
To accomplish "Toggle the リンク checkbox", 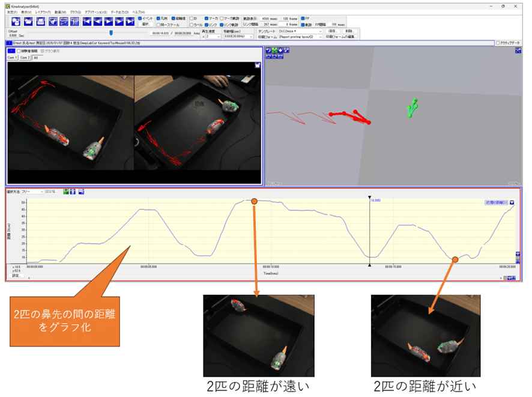I will [207, 25].
